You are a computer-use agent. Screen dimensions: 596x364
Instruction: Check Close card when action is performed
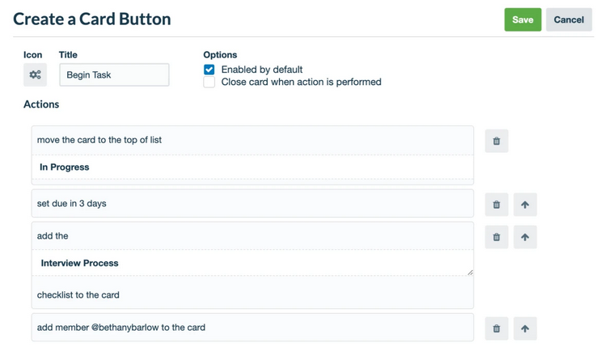(x=209, y=82)
